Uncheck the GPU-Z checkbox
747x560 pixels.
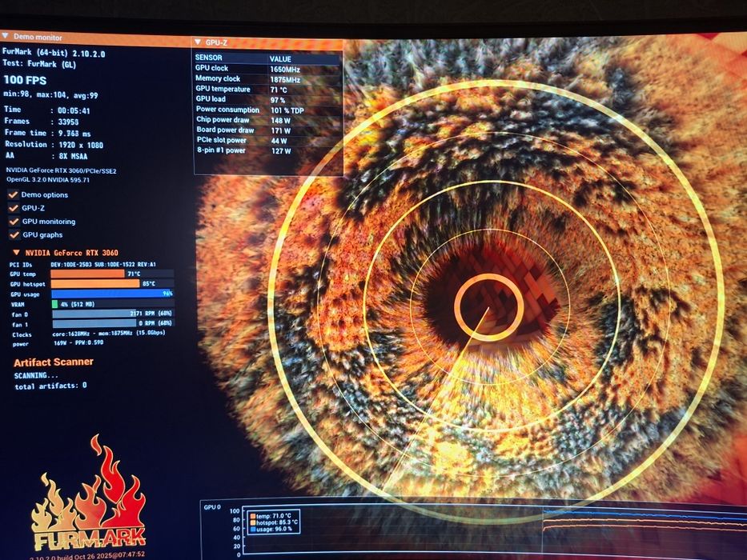(14, 208)
